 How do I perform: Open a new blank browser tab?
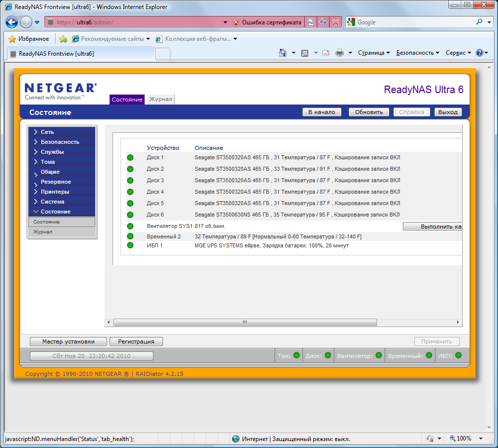coord(163,54)
